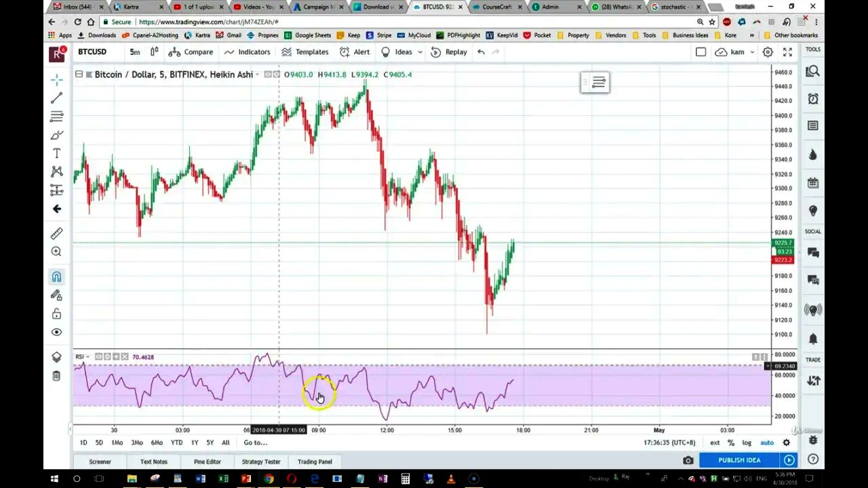Open the floating drawing properties menu button

[x=598, y=83]
